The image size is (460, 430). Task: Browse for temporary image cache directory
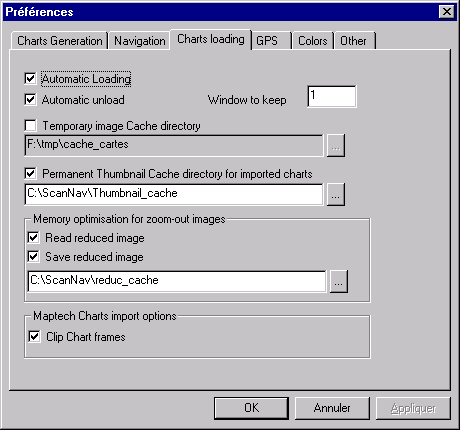336,146
